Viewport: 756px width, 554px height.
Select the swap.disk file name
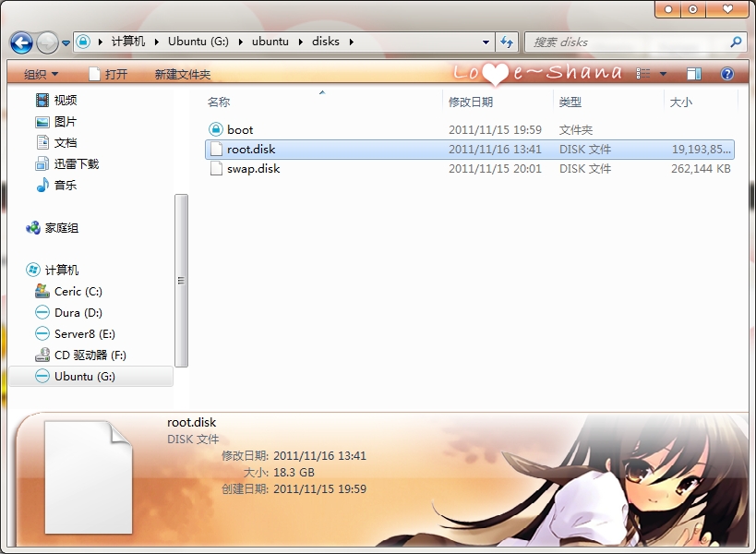pos(254,169)
